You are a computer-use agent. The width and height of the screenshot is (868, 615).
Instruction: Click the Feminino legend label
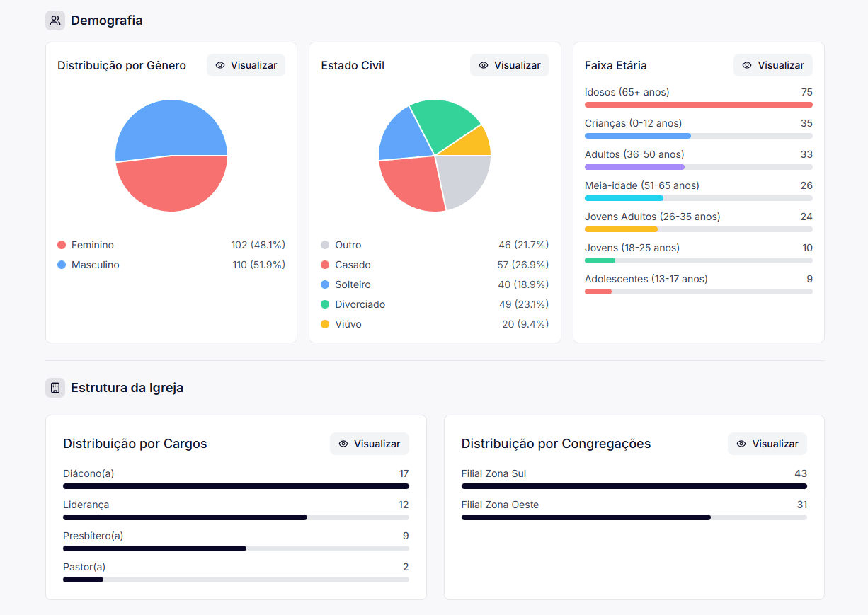93,245
